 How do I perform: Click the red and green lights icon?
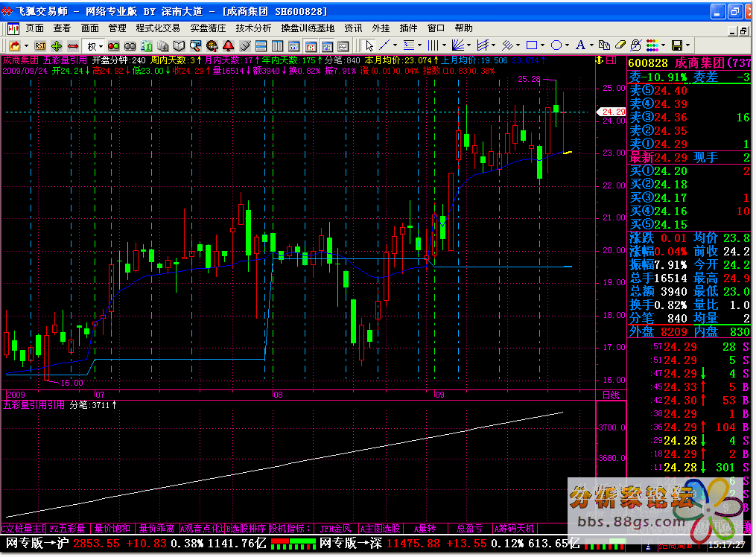coord(113,45)
